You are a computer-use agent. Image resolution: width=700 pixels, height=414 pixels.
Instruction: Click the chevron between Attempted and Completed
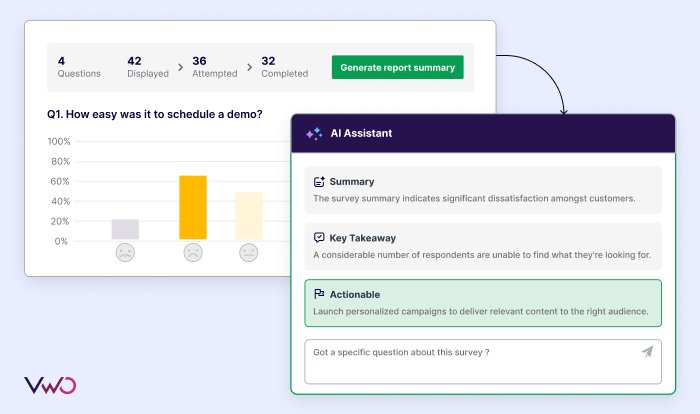tap(250, 67)
